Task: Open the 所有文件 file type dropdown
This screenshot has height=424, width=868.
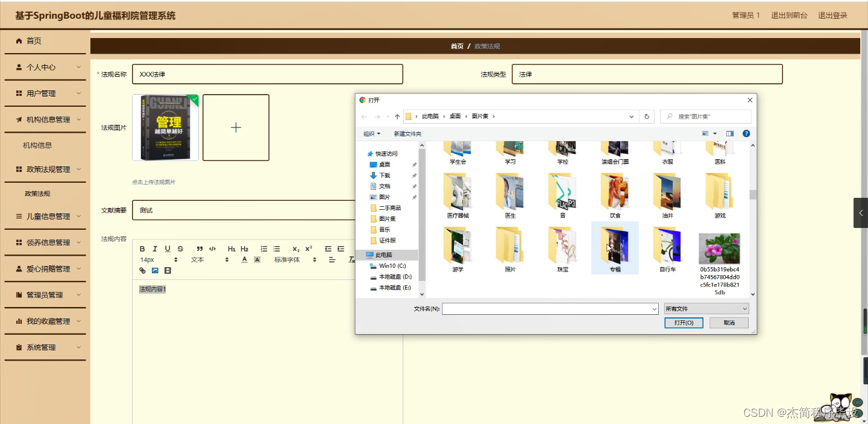Action: pos(706,308)
